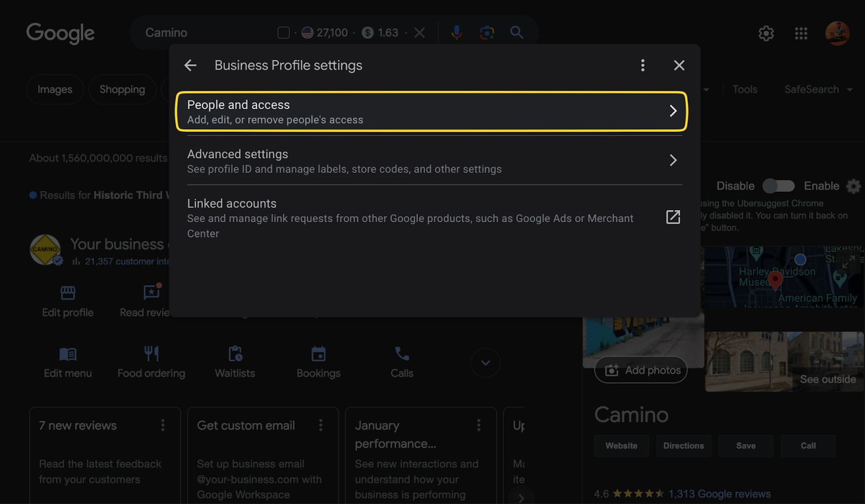Advance the cards carousel with the right arrow
This screenshot has height=504, width=865.
click(521, 497)
